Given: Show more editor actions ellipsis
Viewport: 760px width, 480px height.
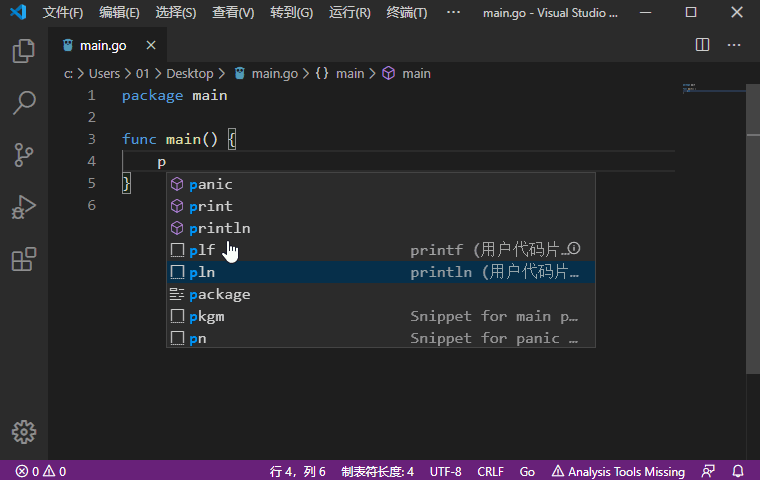Looking at the screenshot, I should [734, 45].
